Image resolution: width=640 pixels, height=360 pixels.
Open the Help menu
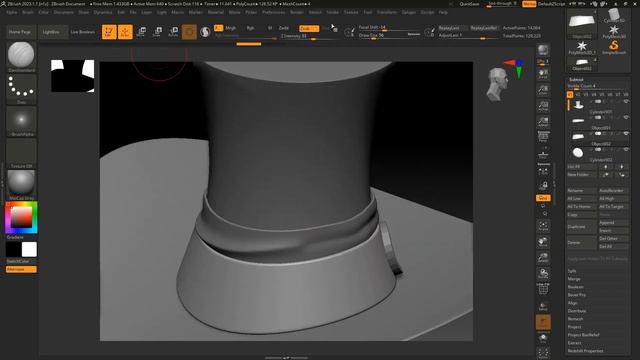click(443, 12)
